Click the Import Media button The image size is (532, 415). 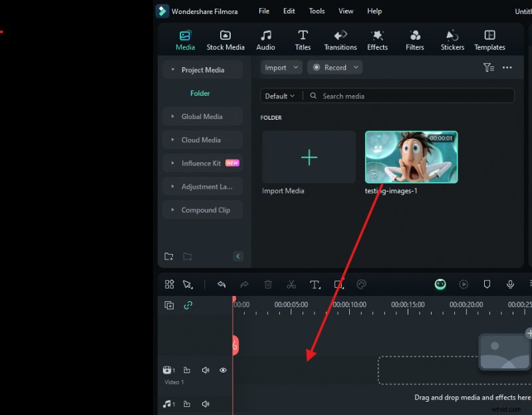pos(309,158)
